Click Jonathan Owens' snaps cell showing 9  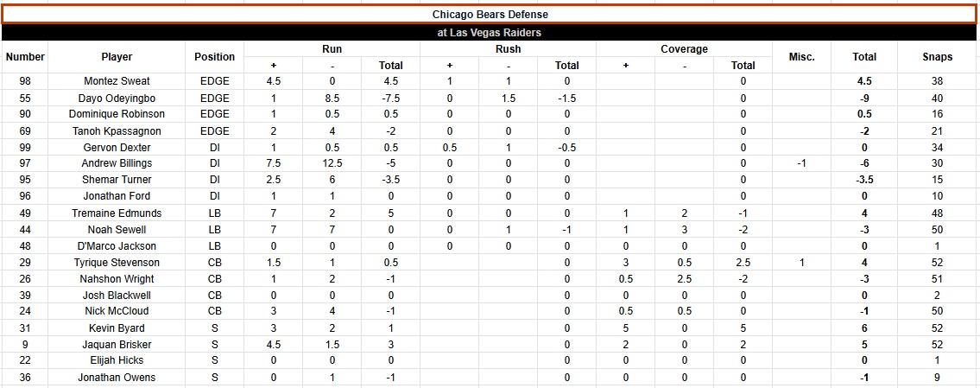[x=937, y=378]
